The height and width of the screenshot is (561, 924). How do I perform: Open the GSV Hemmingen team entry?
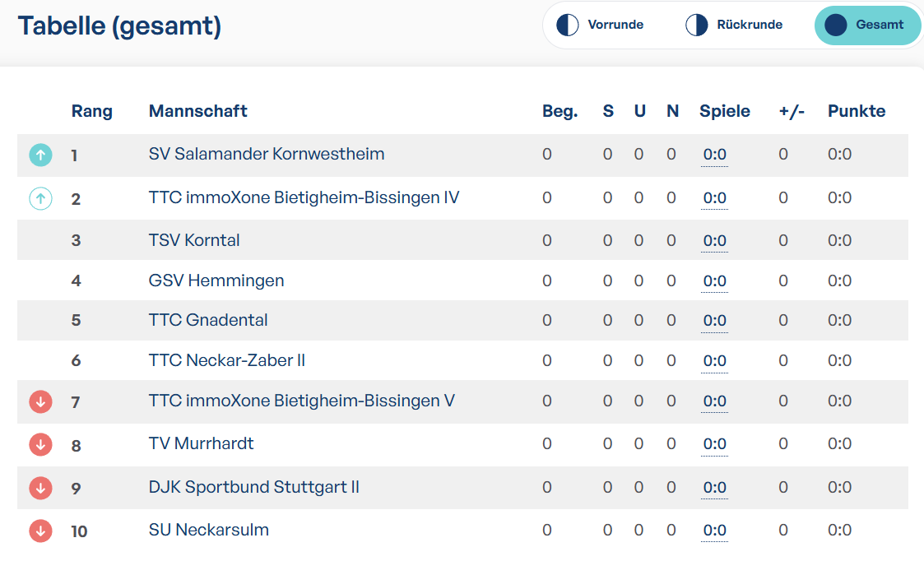[216, 280]
